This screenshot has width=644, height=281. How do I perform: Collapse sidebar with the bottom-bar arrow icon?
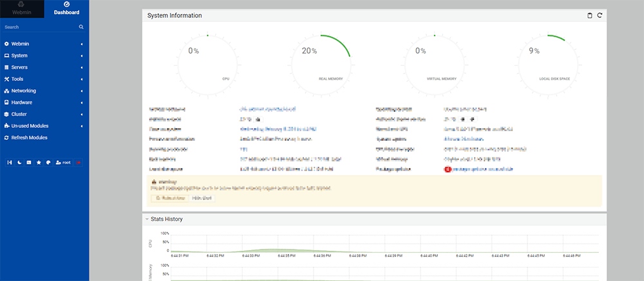point(10,163)
